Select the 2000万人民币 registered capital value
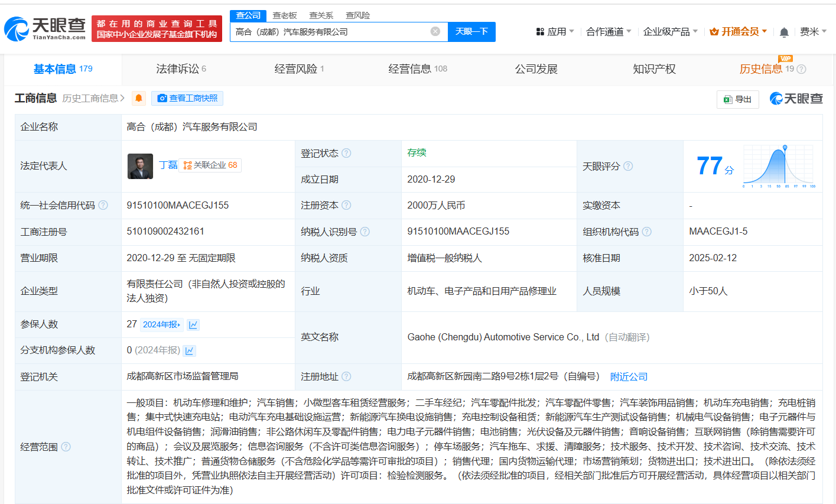 [x=436, y=206]
